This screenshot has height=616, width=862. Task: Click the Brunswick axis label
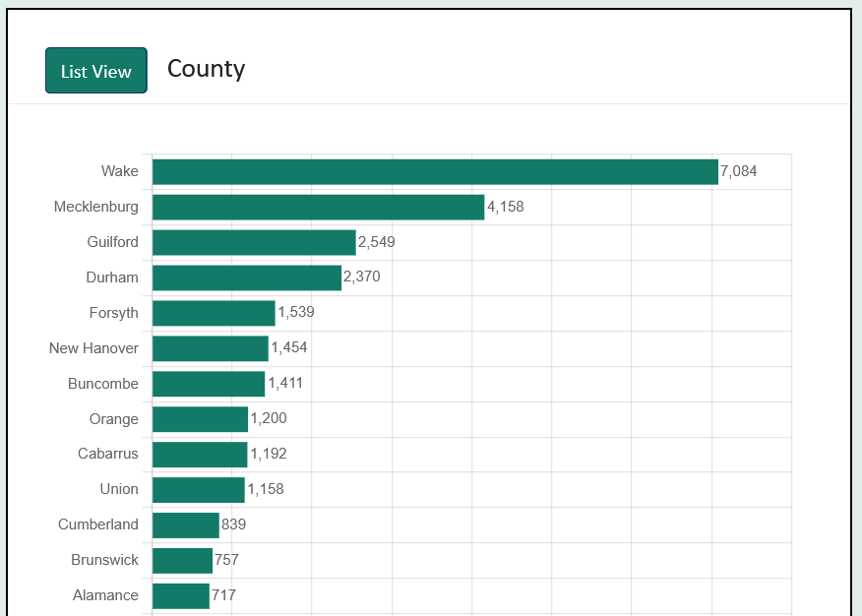pos(104,560)
